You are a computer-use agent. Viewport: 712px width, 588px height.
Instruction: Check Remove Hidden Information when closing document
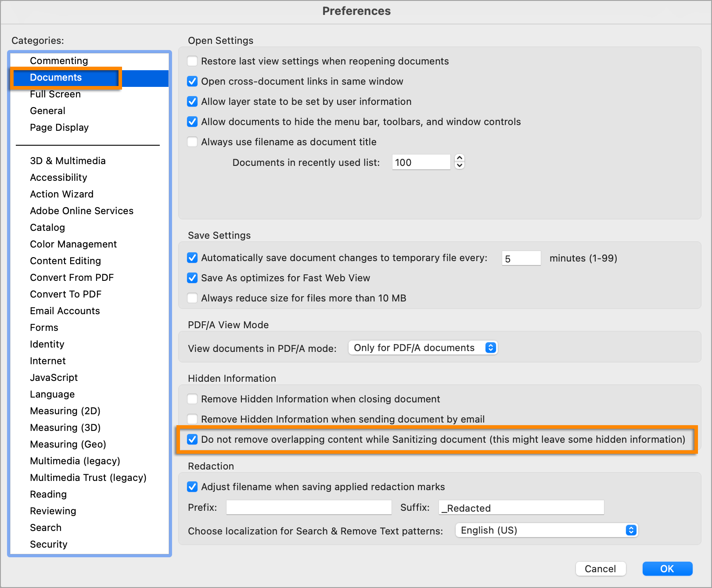tap(192, 399)
